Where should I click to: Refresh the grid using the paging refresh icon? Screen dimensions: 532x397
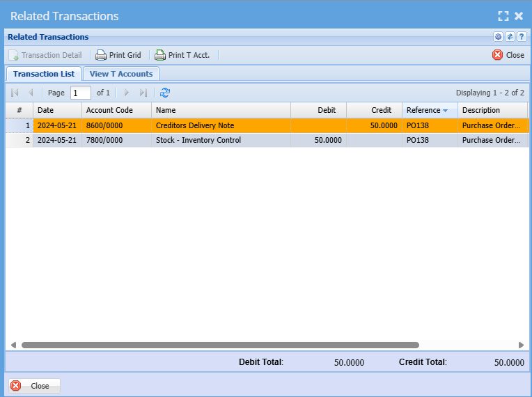click(x=165, y=93)
